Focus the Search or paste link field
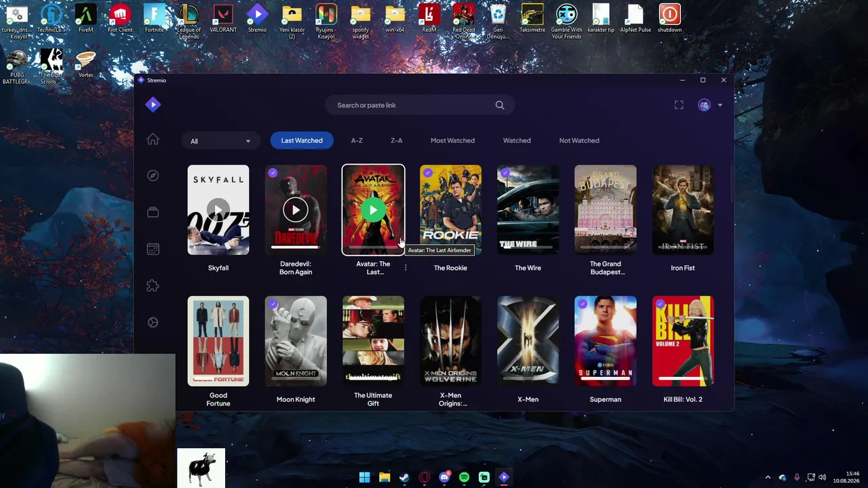This screenshot has height=488, width=868. click(420, 105)
